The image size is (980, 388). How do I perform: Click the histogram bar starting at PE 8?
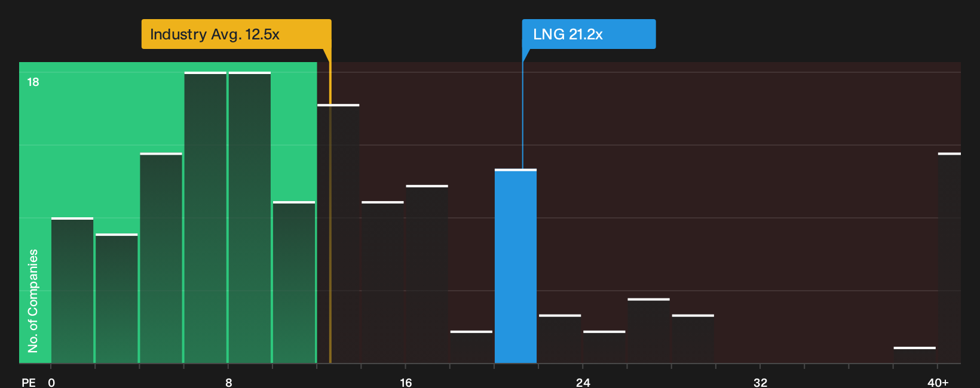250,217
